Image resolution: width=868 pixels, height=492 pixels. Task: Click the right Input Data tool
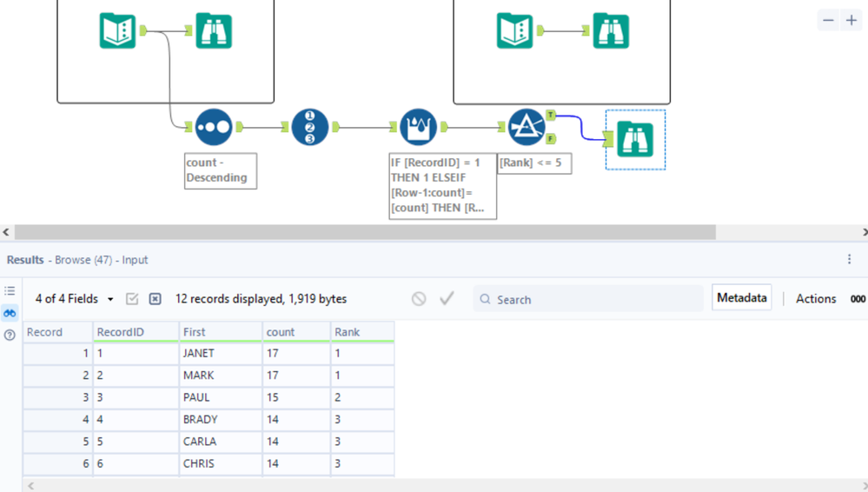point(514,30)
